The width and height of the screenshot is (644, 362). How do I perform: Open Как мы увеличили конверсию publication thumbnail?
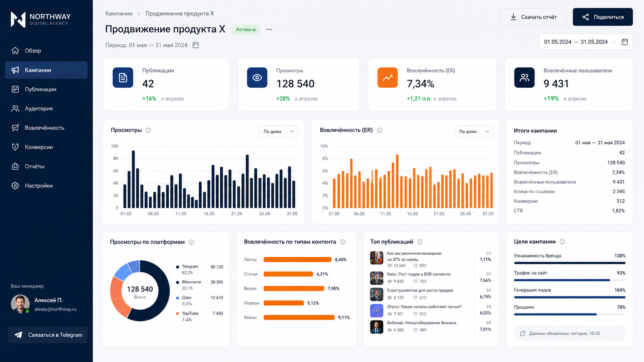(377, 258)
